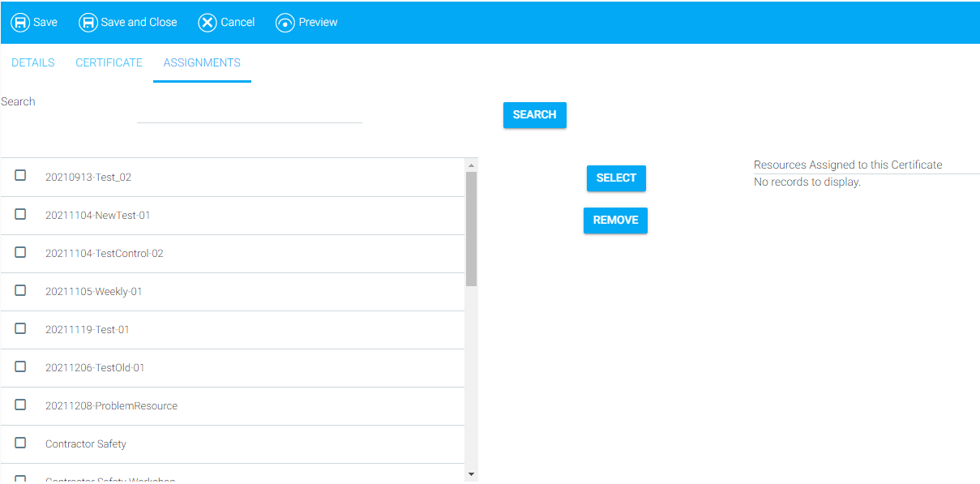The image size is (980, 484).
Task: Switch to the Certificate tab
Action: coord(109,62)
